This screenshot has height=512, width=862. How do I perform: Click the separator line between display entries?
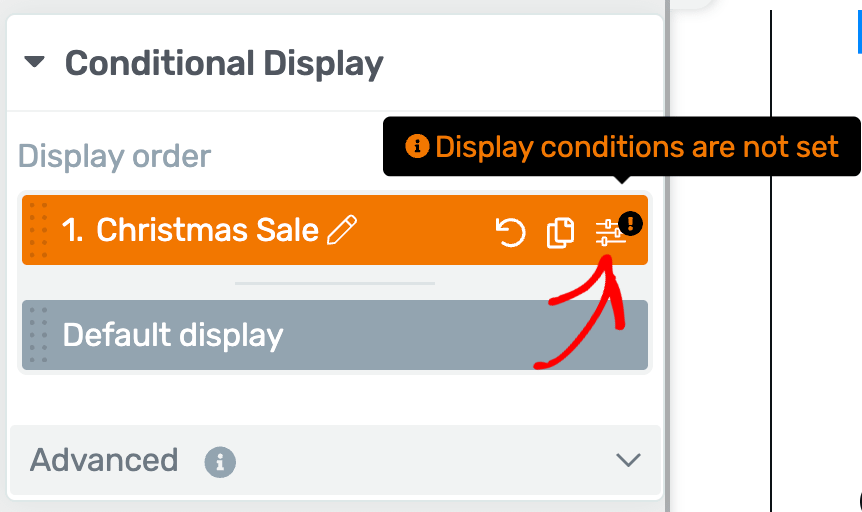coord(335,283)
